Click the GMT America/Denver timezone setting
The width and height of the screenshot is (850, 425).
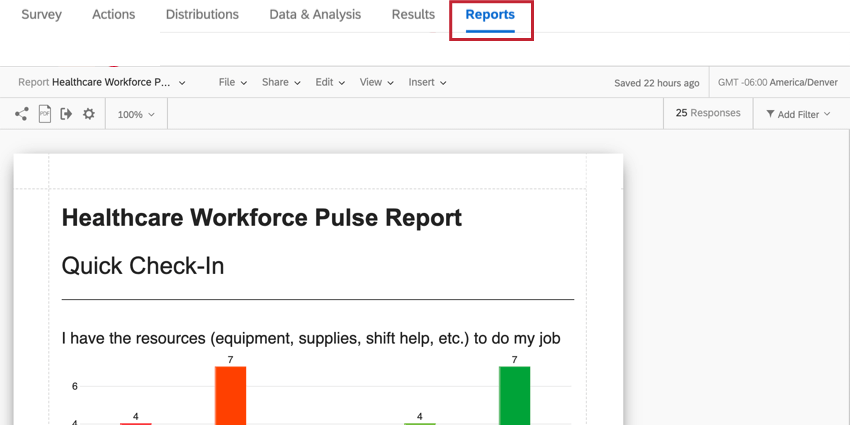778,82
